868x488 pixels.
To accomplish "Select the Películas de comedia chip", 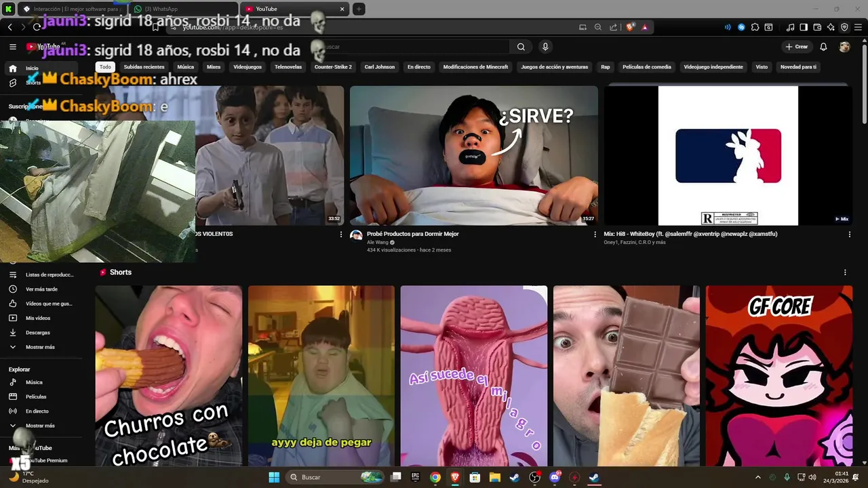I will click(x=647, y=67).
